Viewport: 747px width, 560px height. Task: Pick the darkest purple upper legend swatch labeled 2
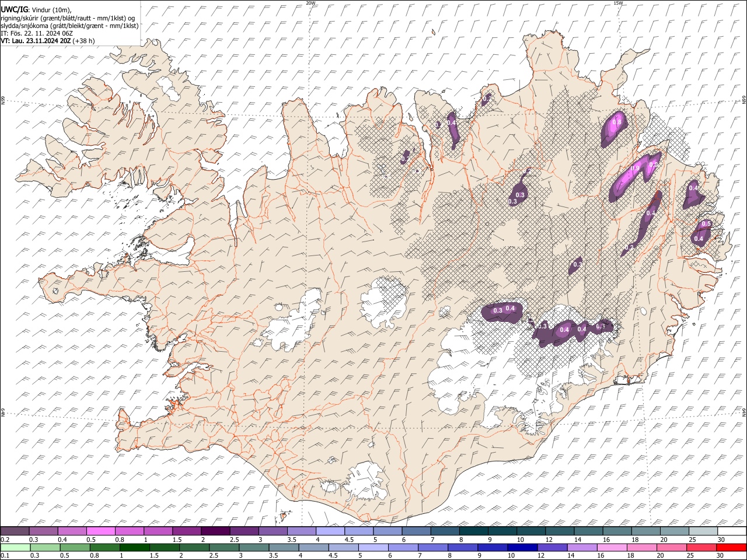(215, 531)
